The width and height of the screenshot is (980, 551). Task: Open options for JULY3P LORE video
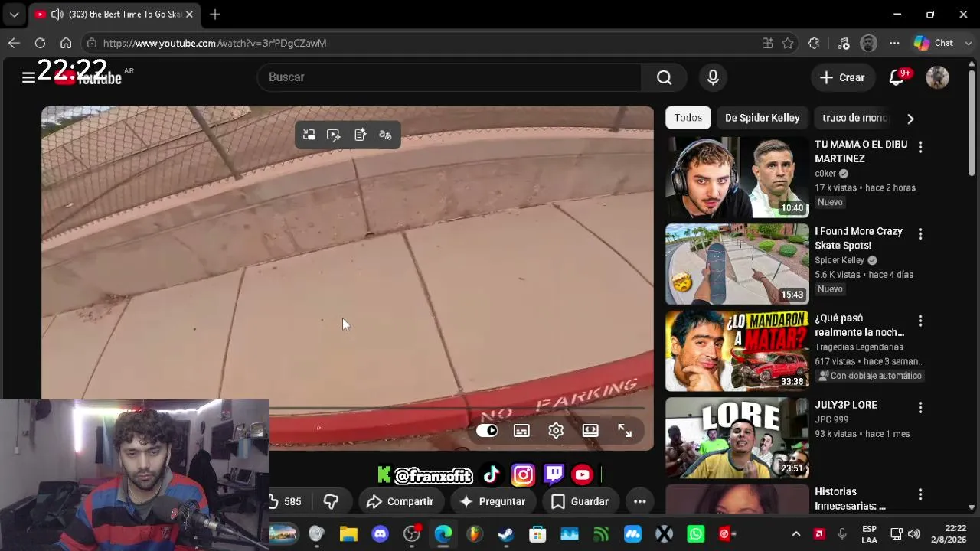(x=920, y=408)
